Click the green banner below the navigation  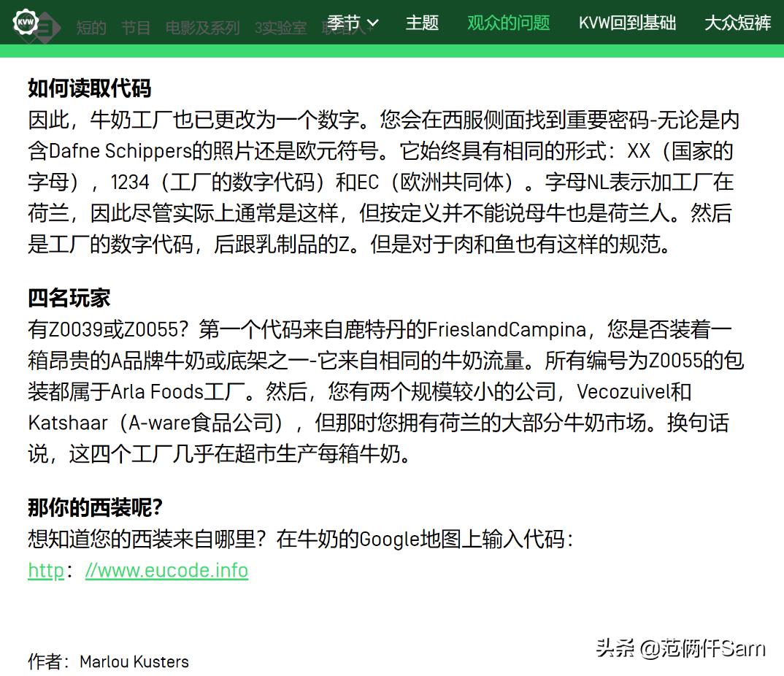pos(392,51)
